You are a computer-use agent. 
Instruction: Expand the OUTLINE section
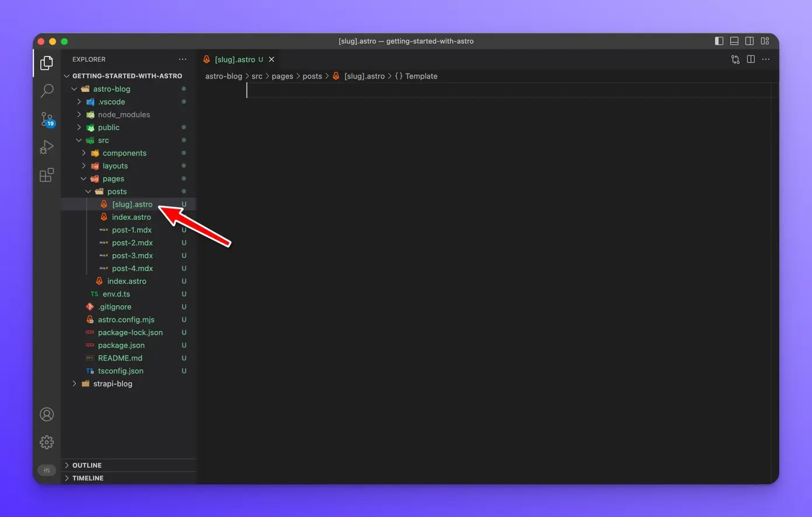128,465
